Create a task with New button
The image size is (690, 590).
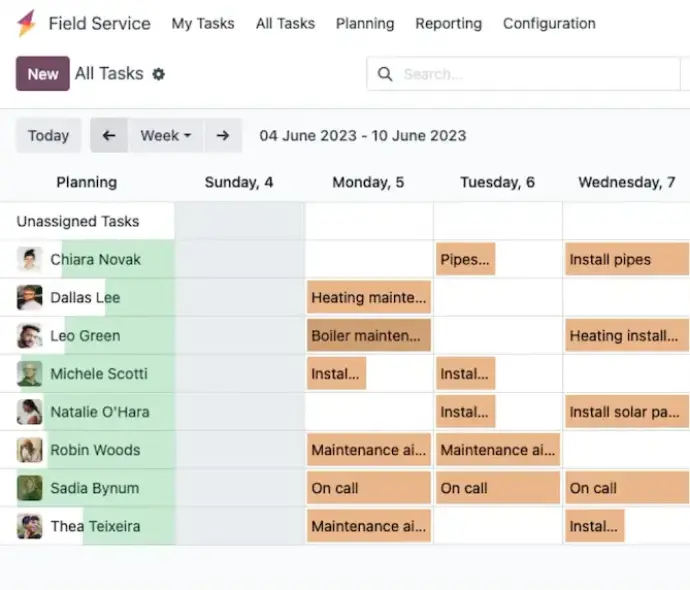(43, 73)
